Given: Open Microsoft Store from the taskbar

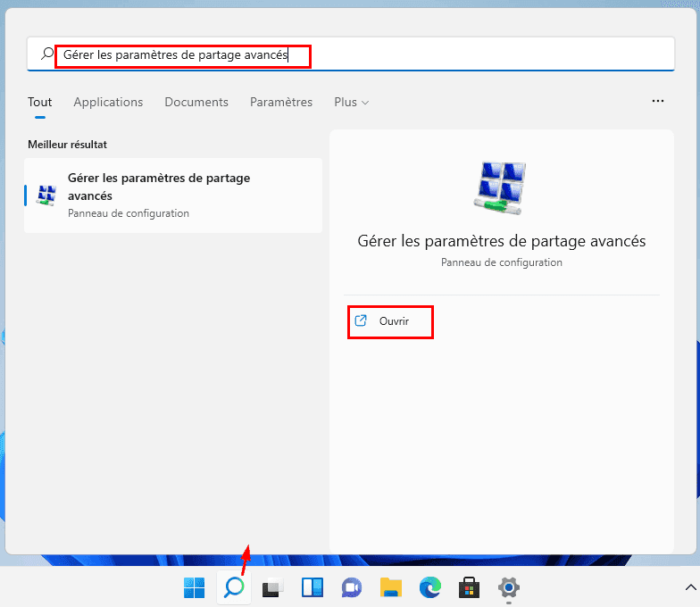Looking at the screenshot, I should coord(470,587).
